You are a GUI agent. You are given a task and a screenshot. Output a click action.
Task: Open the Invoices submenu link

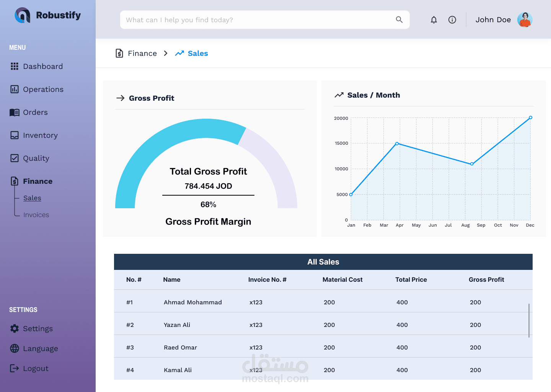[36, 215]
